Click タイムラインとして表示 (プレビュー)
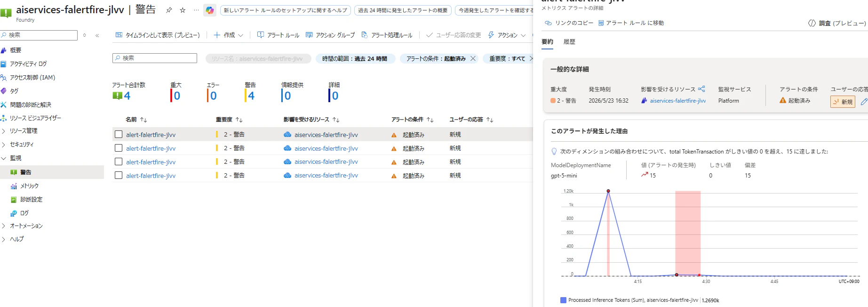 pyautogui.click(x=158, y=35)
